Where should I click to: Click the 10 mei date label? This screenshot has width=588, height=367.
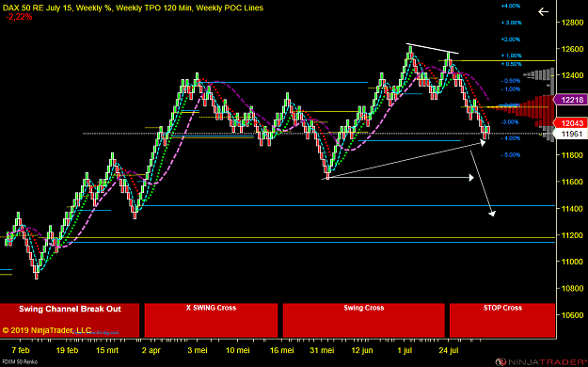238,350
